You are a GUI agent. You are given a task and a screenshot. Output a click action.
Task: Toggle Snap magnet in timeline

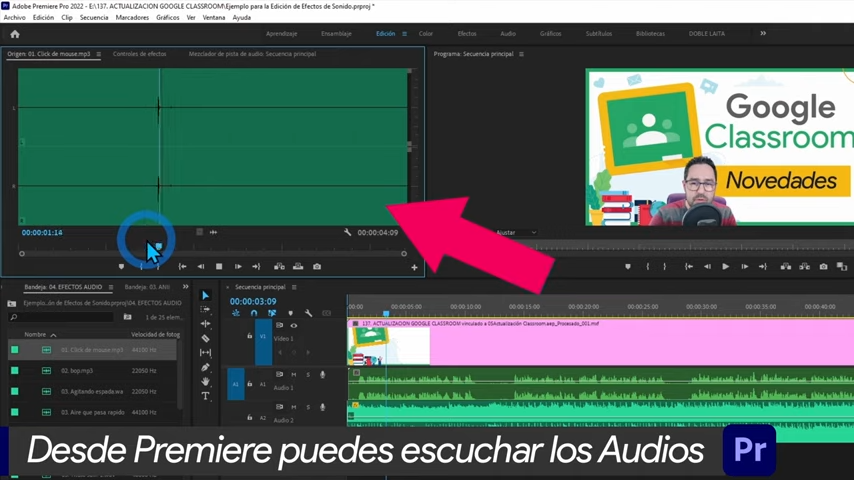coord(254,313)
